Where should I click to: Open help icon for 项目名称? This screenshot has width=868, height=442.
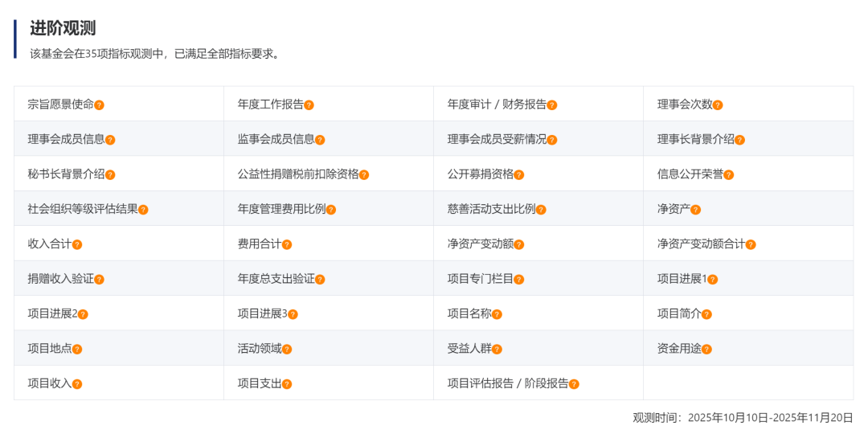pos(497,314)
